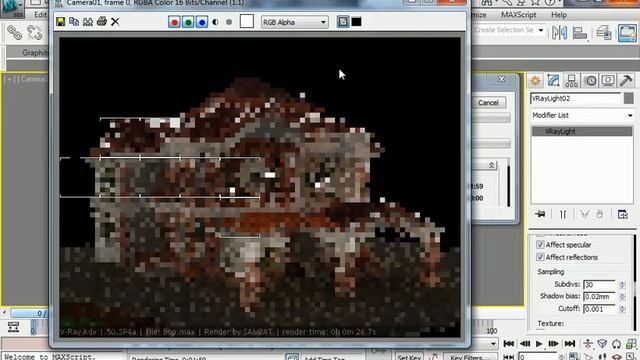Click the object color swatch beside VRayLight02
Image resolution: width=640 pixels, height=360 pixels.
click(629, 98)
